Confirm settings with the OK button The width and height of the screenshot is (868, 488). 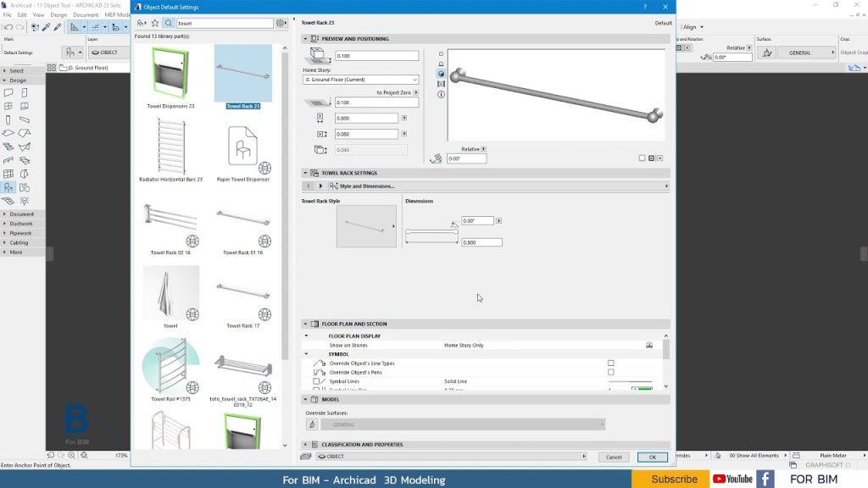(x=652, y=457)
